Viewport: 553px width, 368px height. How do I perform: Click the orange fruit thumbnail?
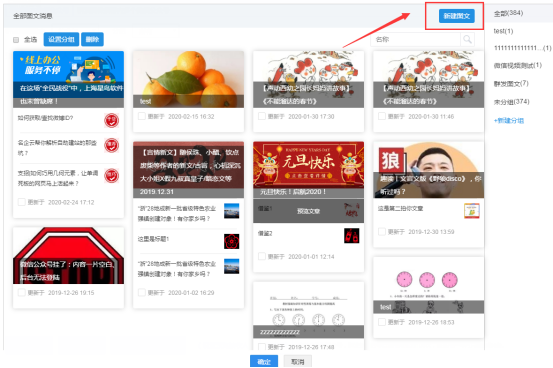(188, 79)
